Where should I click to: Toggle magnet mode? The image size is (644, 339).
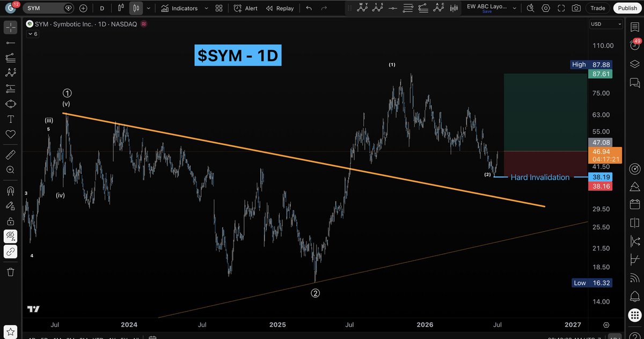click(11, 190)
